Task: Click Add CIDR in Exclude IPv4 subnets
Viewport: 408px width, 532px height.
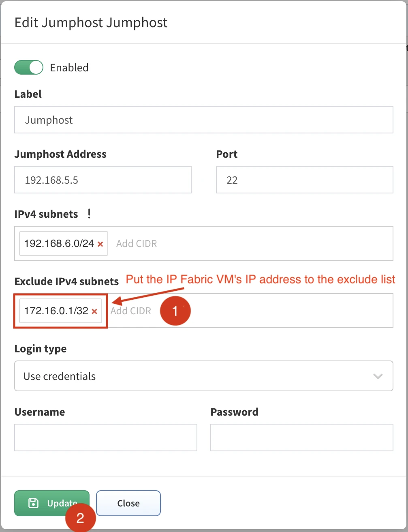Action: click(x=130, y=311)
